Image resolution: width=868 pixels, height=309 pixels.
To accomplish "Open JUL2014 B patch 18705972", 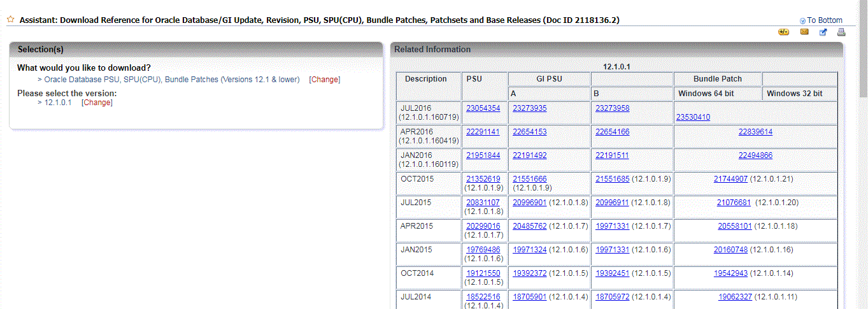I will (613, 297).
